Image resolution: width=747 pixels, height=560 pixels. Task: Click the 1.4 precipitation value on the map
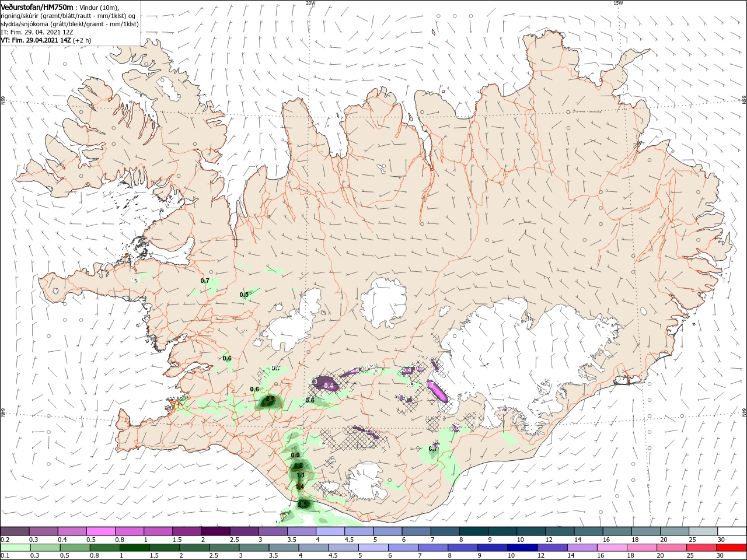pyautogui.click(x=299, y=487)
